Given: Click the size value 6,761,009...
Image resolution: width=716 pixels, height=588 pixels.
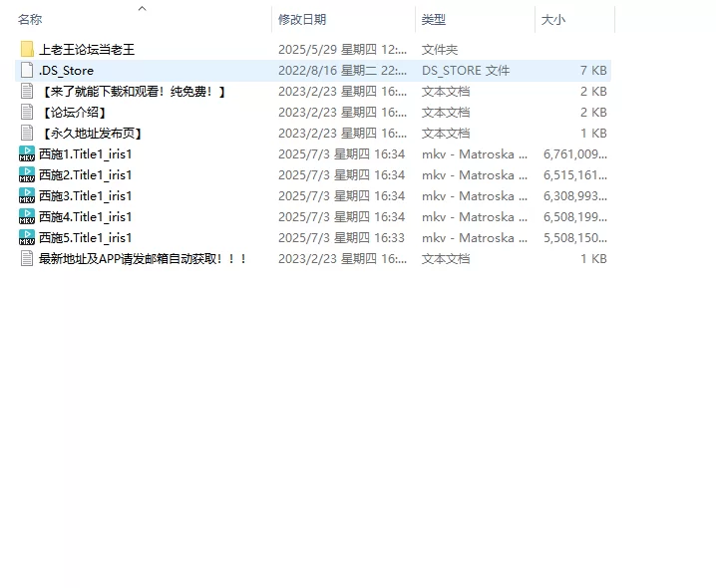Looking at the screenshot, I should tap(575, 153).
